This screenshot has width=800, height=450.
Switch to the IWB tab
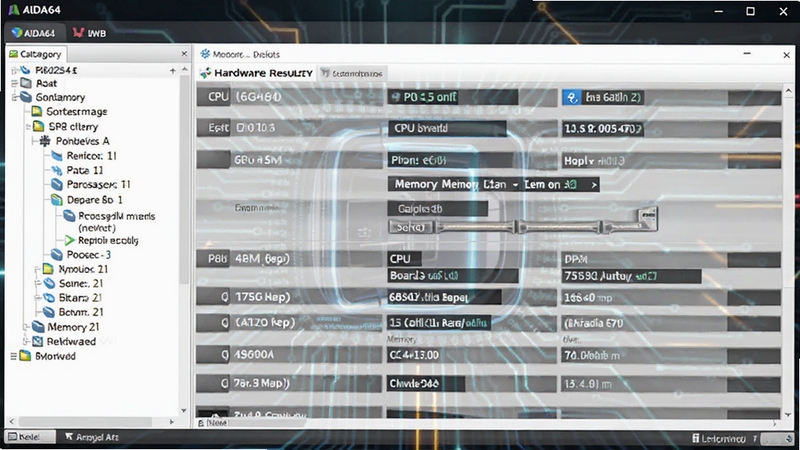coord(90,33)
